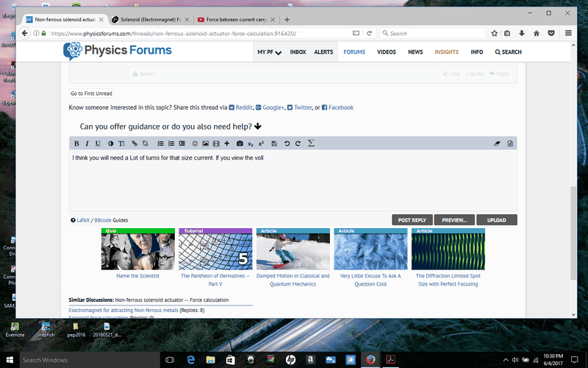The width and height of the screenshot is (588, 368).
Task: Click the eraser remove-formatting icon
Action: click(x=496, y=143)
